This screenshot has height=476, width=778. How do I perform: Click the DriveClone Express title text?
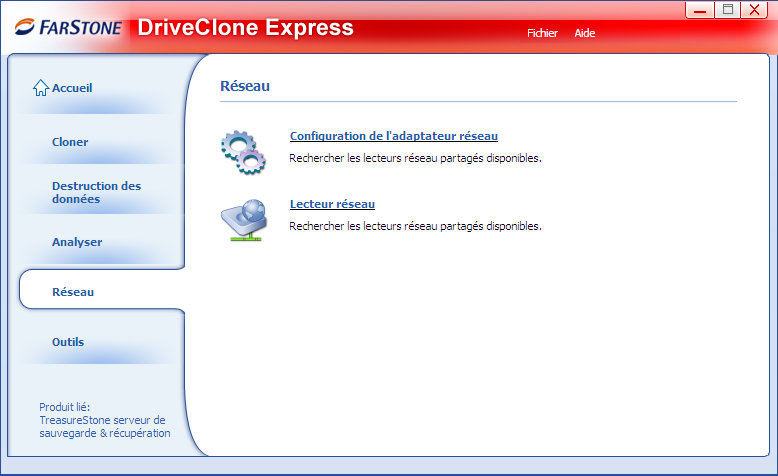coord(245,27)
